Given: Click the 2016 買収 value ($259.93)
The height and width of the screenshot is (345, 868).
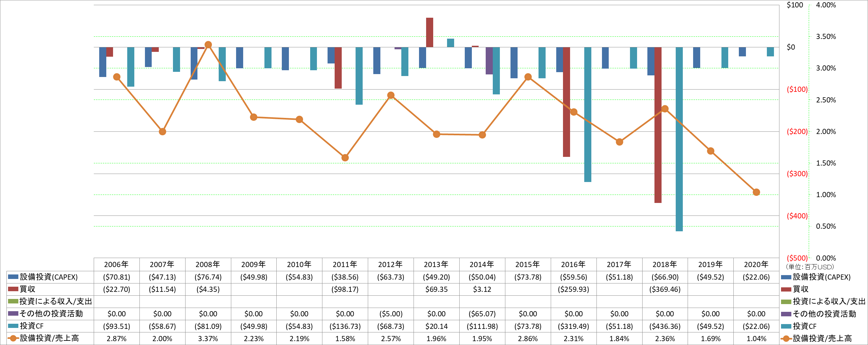Looking at the screenshot, I should (x=574, y=289).
